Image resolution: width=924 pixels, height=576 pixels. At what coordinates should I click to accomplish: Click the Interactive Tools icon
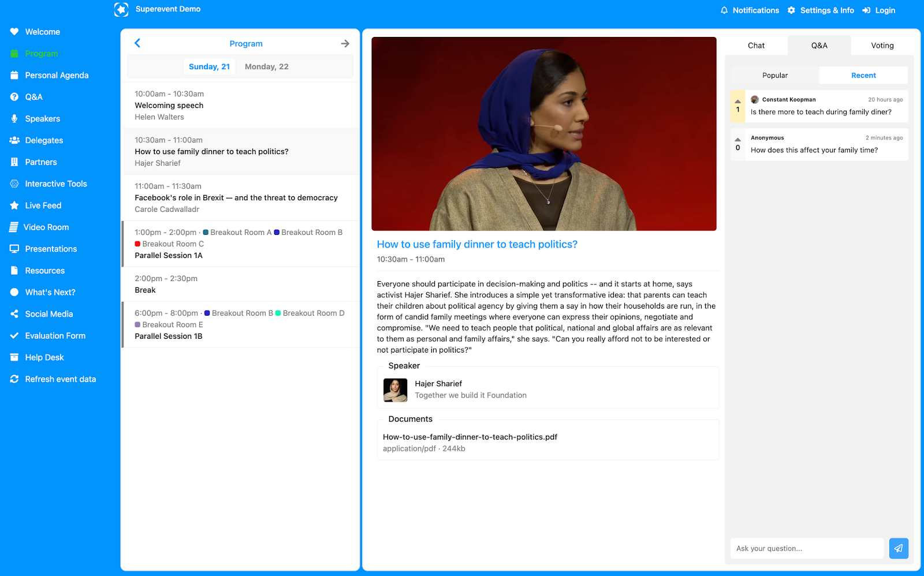tap(14, 184)
